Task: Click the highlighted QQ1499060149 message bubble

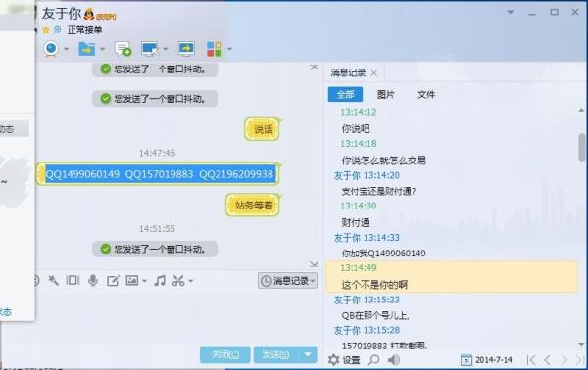Action: pyautogui.click(x=158, y=174)
